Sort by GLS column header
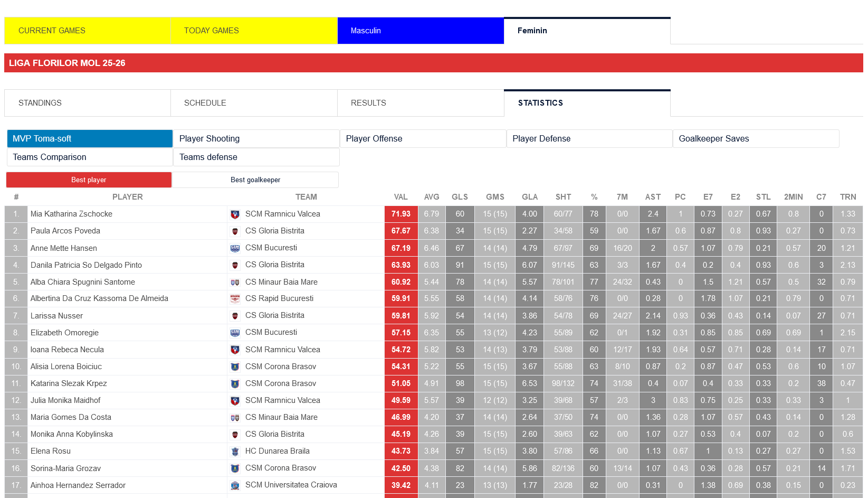The width and height of the screenshot is (868, 498). click(x=460, y=197)
